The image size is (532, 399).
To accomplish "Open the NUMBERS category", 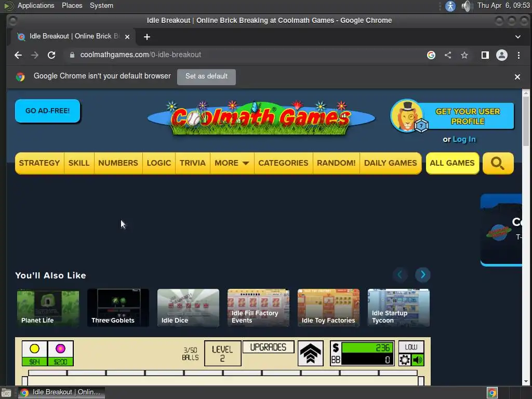I will point(118,163).
